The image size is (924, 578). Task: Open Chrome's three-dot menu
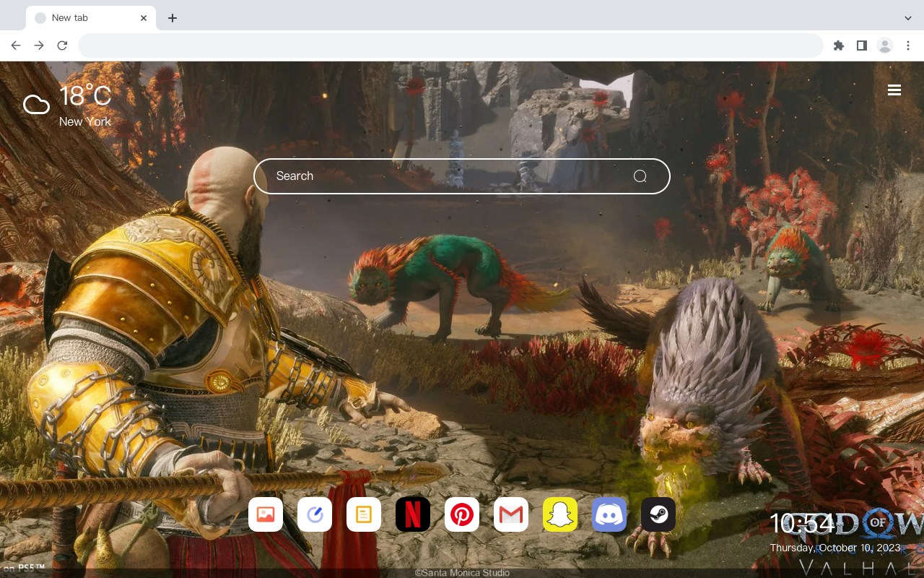tap(907, 46)
